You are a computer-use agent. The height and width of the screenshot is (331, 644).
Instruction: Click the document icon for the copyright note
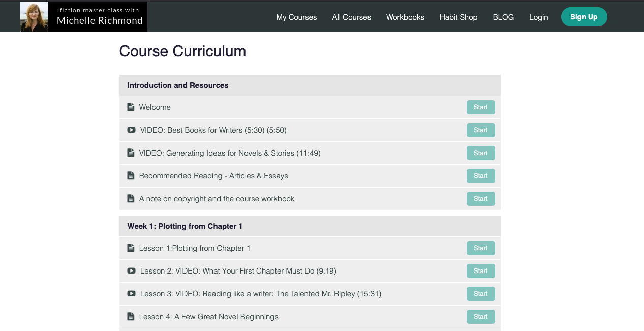[x=131, y=198]
